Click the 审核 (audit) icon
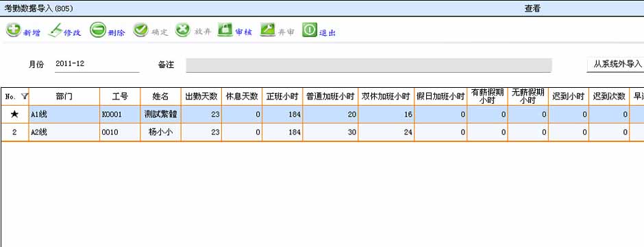 tap(225, 30)
